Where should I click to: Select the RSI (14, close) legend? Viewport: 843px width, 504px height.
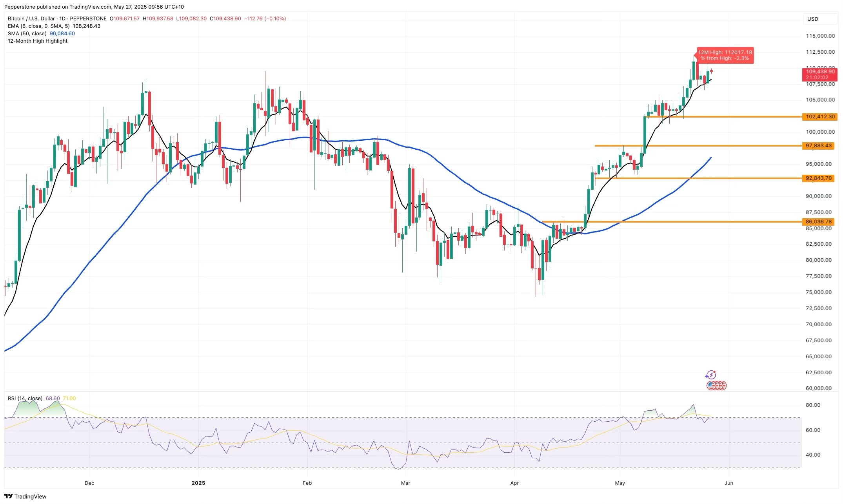click(x=25, y=398)
